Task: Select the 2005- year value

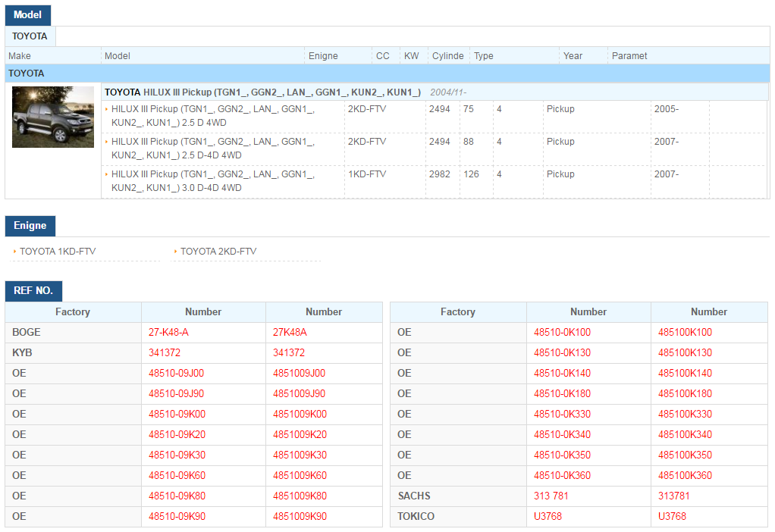Action: (667, 109)
